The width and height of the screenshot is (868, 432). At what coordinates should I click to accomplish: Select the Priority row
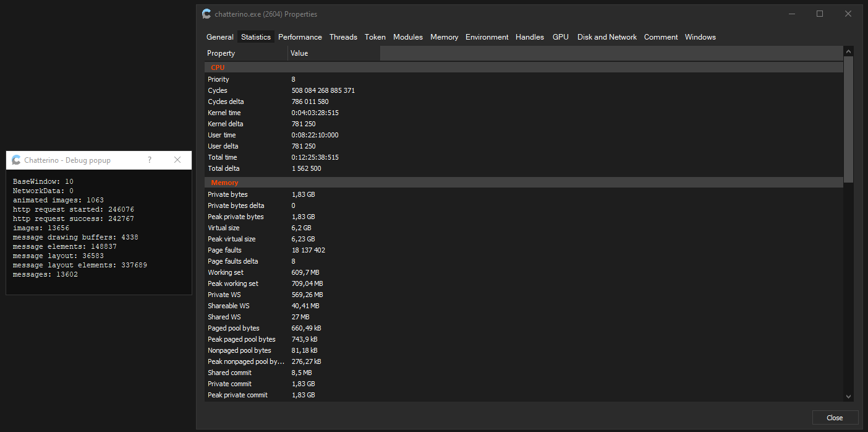click(524, 79)
